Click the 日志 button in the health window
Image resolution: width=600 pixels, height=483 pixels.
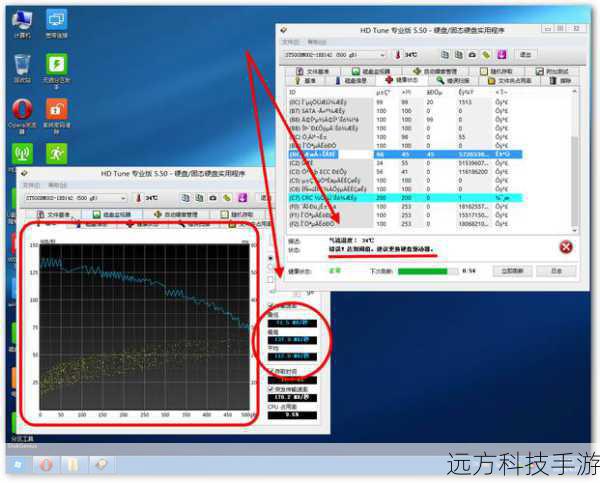tap(556, 271)
